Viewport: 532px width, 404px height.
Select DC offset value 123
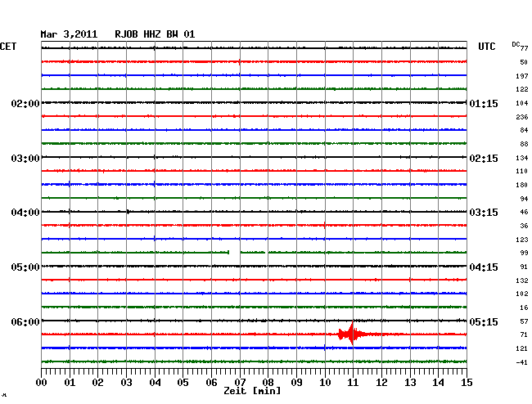coord(522,240)
